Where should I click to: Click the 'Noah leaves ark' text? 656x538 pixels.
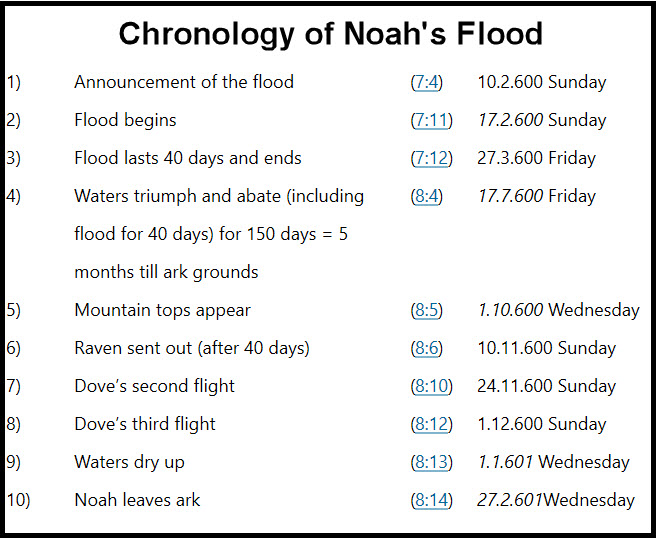[x=137, y=500]
